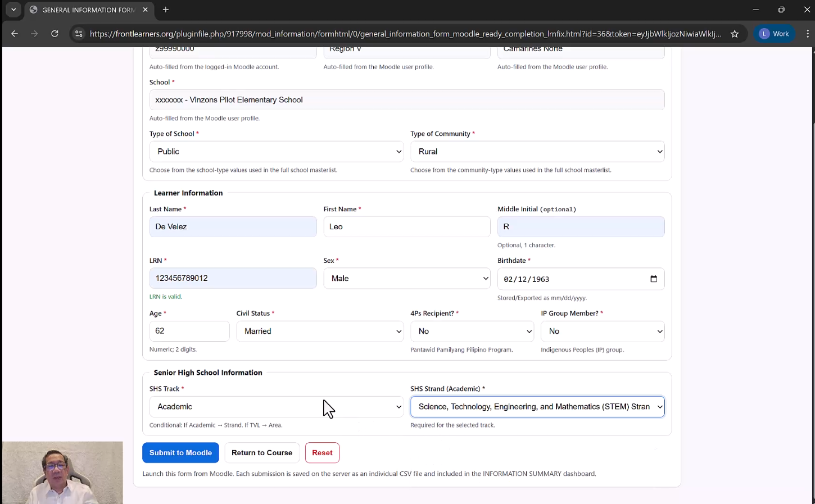
Task: Click the Return to Course button
Action: click(x=262, y=453)
